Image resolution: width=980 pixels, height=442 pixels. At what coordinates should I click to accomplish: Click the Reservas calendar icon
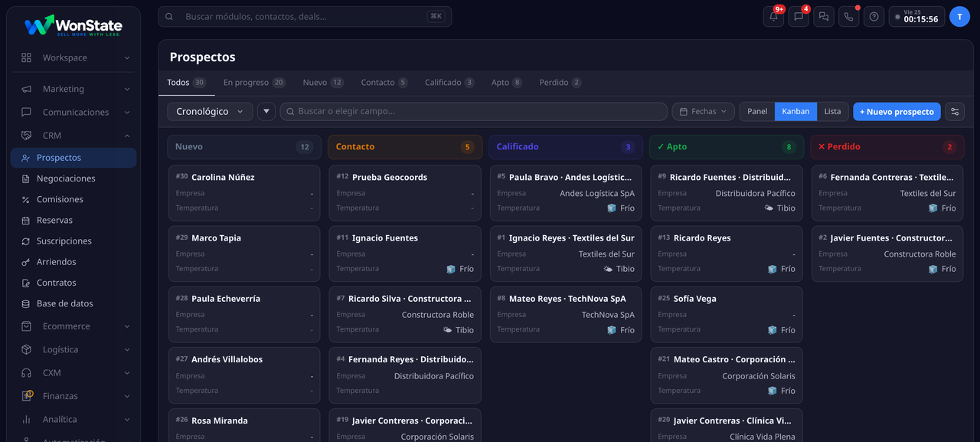[27, 220]
